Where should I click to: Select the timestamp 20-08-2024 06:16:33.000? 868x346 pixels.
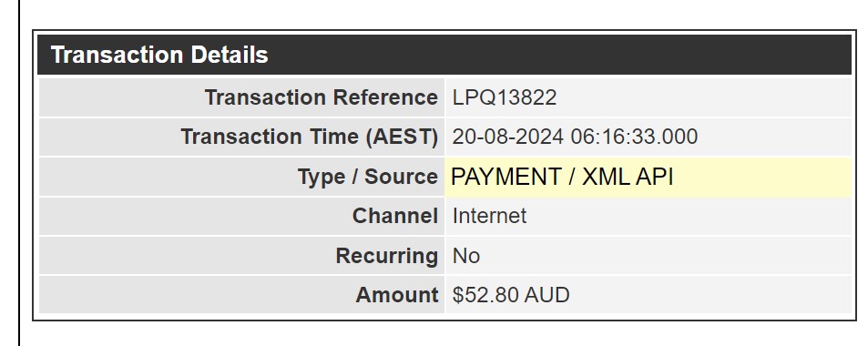click(x=575, y=137)
